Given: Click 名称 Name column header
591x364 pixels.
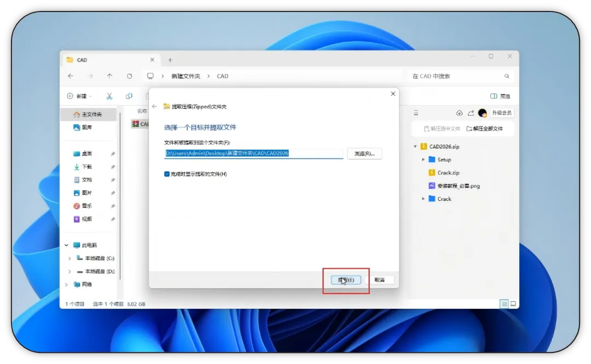Looking at the screenshot, I should pyautogui.click(x=142, y=111).
